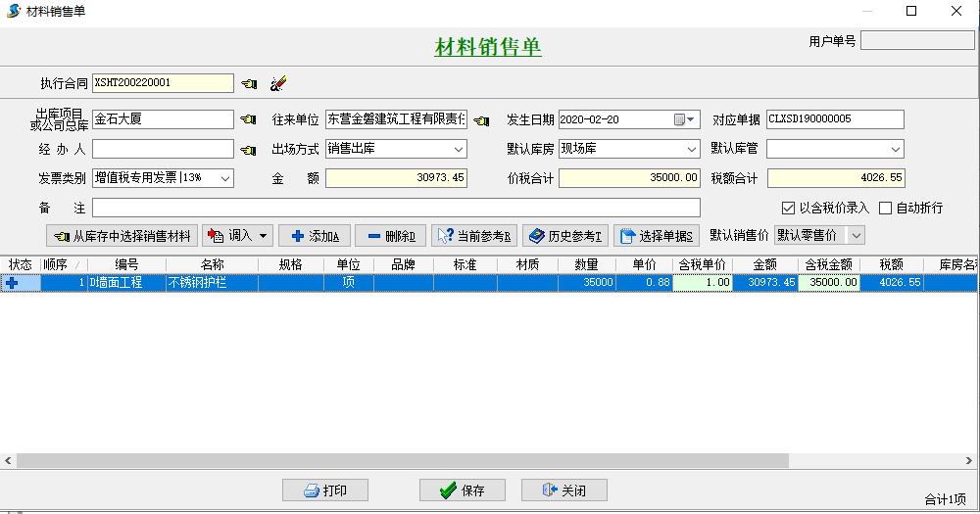This screenshot has width=980, height=514.
Task: Click the 项 unit cell in row 1
Action: tap(348, 283)
